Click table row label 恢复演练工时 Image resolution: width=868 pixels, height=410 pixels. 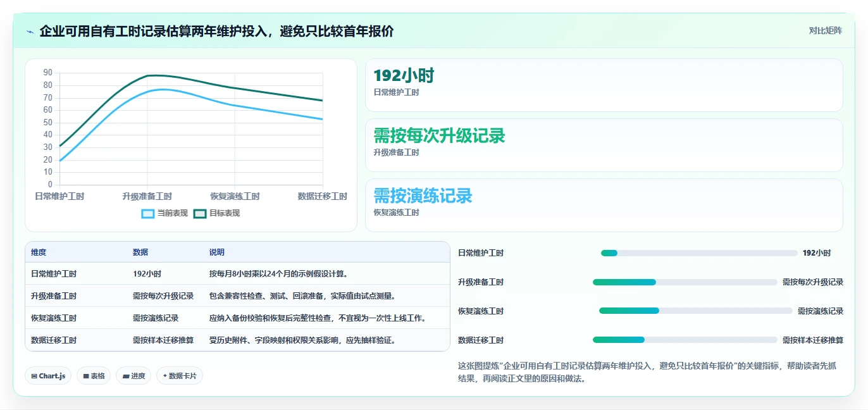(54, 318)
